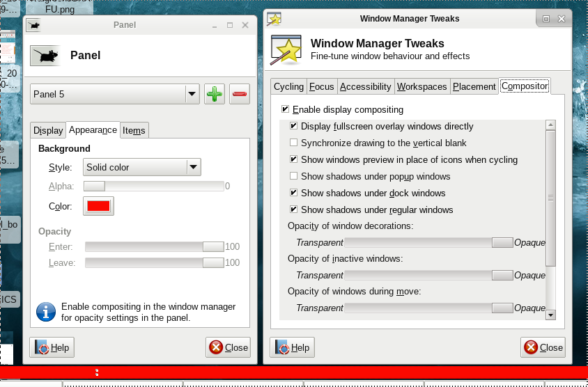Open the Items tab in Panel
Screen dimensions: 588x387
(x=134, y=130)
